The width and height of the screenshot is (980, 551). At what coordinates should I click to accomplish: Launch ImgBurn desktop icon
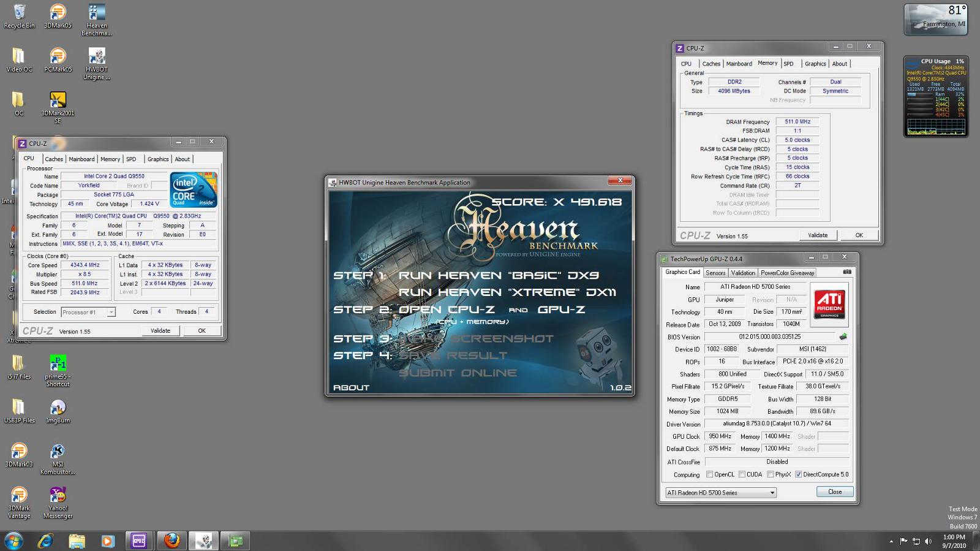pos(58,411)
